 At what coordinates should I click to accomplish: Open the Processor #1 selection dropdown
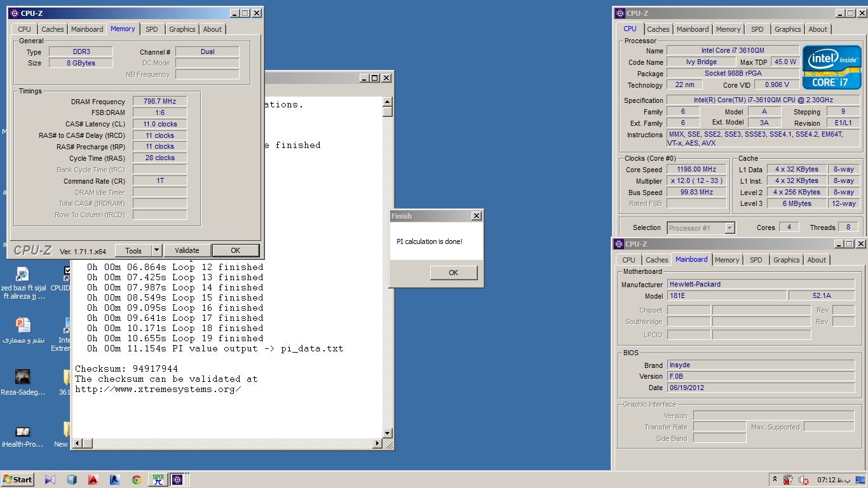[729, 228]
